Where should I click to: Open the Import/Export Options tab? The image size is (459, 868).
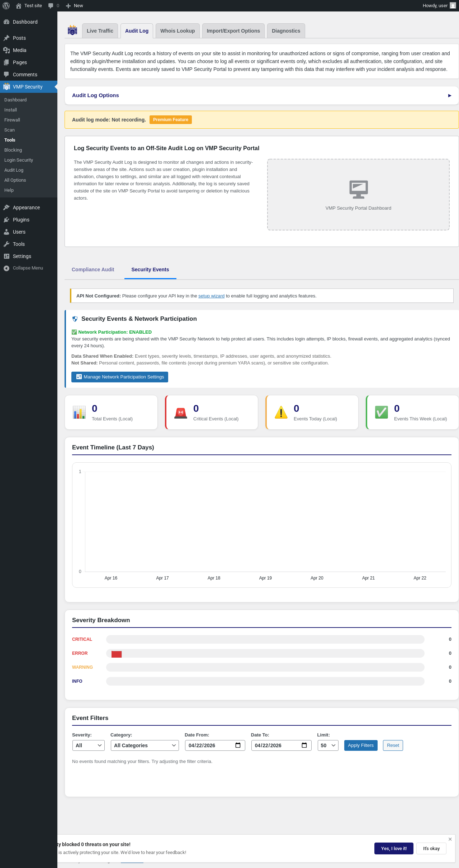pyautogui.click(x=233, y=31)
